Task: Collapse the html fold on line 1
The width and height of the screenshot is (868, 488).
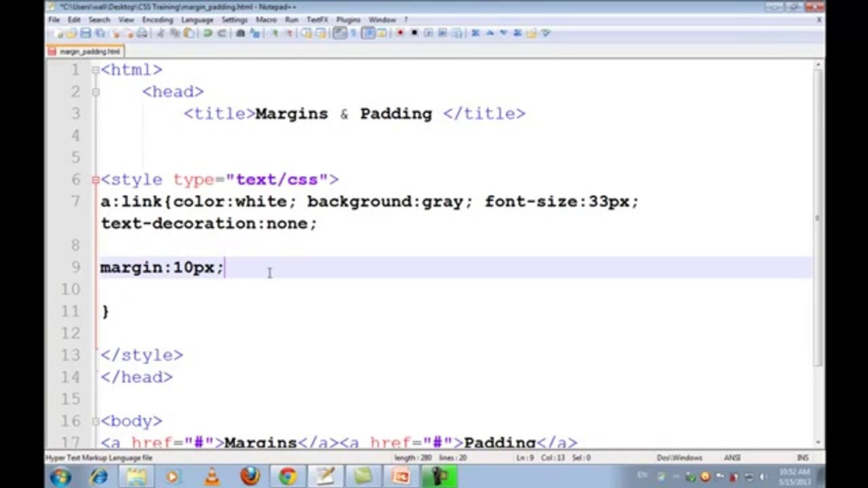Action: pyautogui.click(x=96, y=70)
